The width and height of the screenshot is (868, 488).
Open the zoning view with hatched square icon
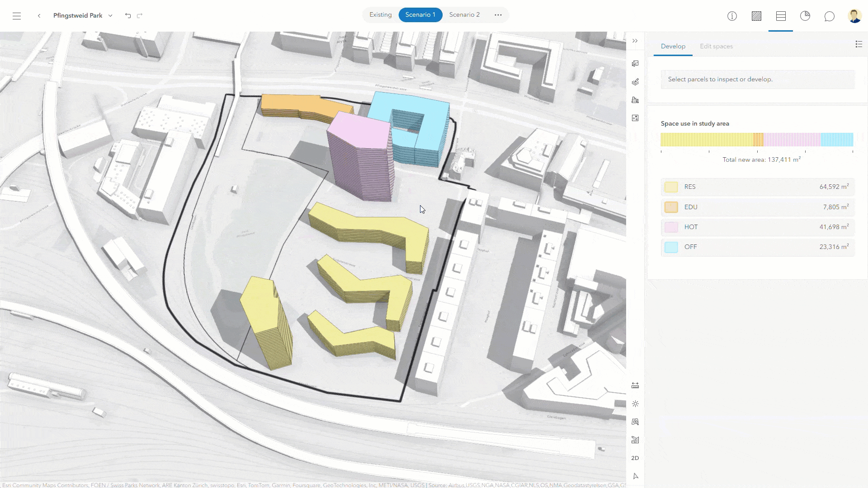(x=756, y=16)
